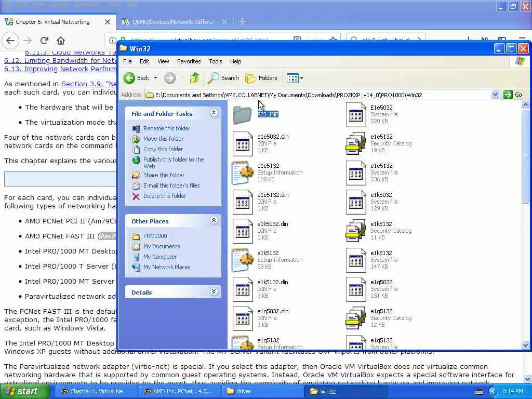
Task: Select the e1e5132 System file icon
Action: point(355,173)
